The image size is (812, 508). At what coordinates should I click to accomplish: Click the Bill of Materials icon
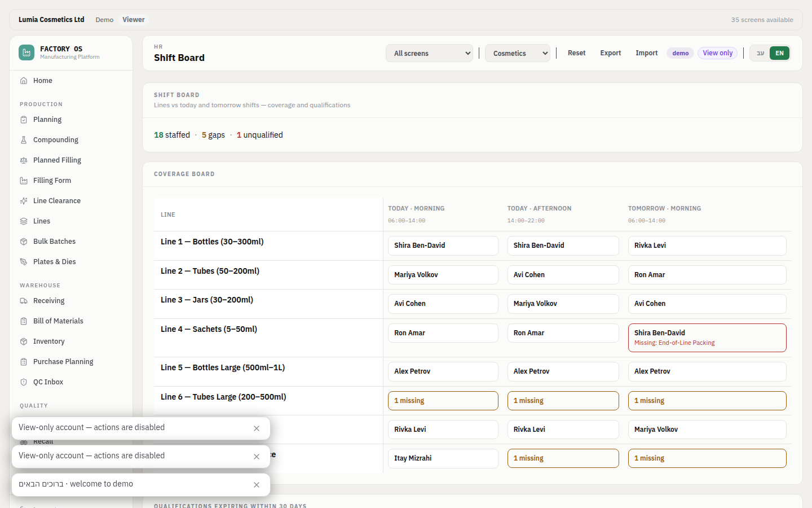24,321
